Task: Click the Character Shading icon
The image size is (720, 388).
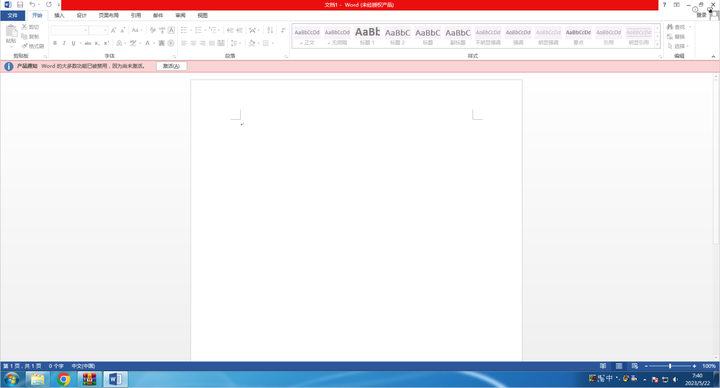Action: (x=162, y=43)
